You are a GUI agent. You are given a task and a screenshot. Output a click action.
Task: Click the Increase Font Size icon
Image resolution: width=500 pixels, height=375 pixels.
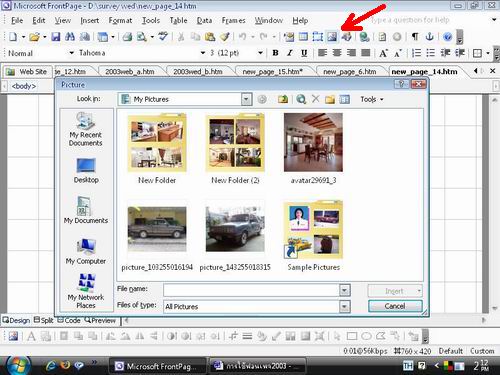[x=383, y=53]
